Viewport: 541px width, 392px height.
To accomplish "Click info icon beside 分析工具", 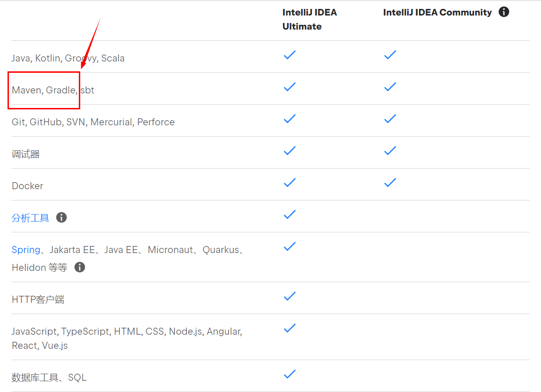I will click(61, 217).
